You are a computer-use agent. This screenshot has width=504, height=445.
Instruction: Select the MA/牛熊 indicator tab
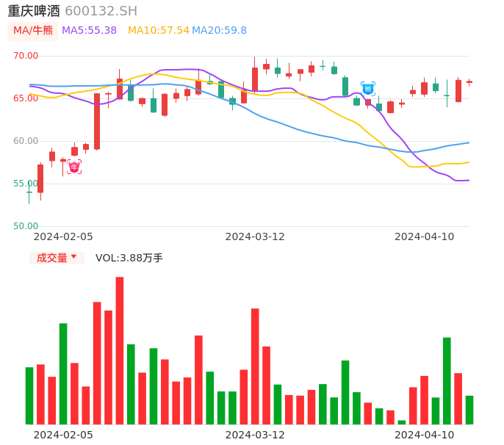(33, 31)
